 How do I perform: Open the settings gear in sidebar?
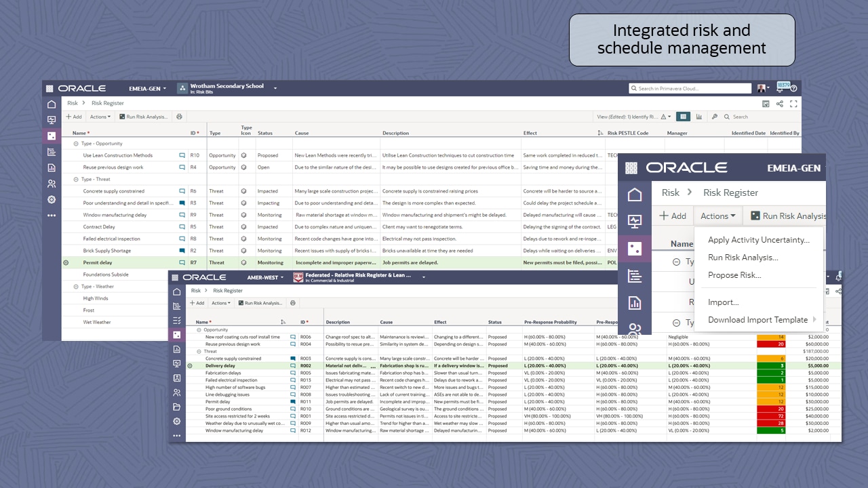[52, 200]
